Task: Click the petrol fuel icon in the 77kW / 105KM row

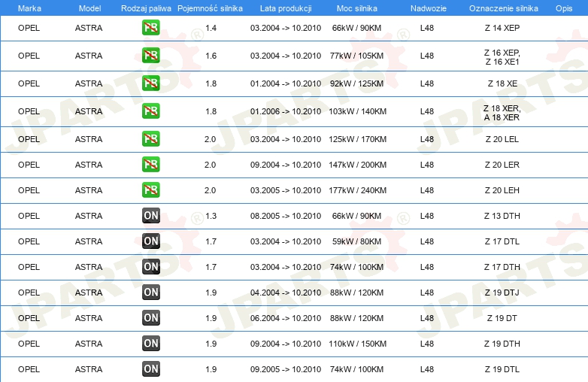Action: (150, 56)
